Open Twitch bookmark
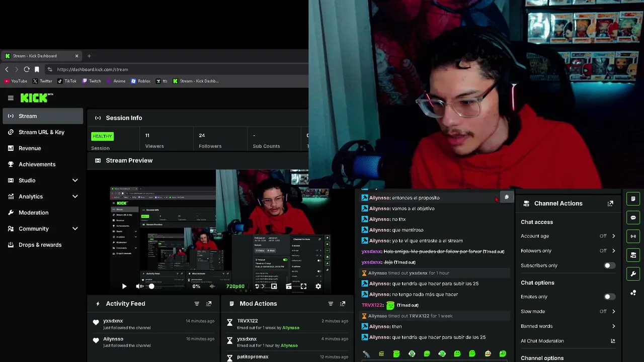 (92, 81)
